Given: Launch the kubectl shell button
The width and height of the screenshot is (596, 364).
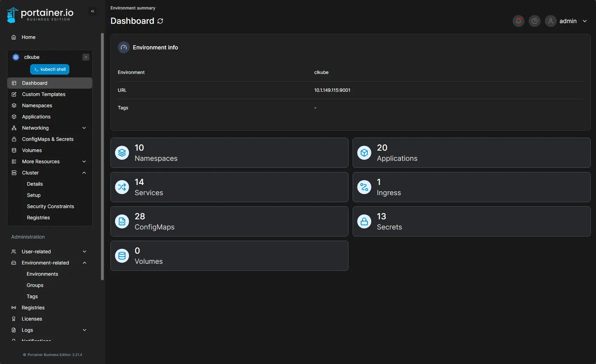Looking at the screenshot, I should pyautogui.click(x=50, y=69).
